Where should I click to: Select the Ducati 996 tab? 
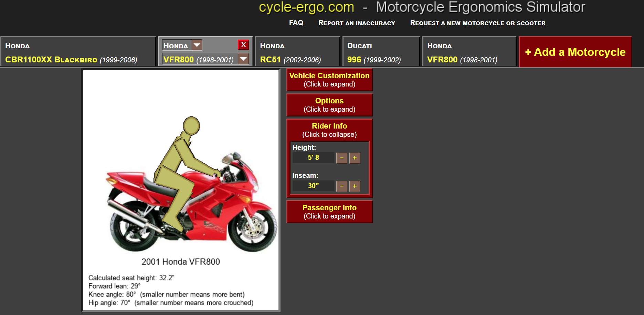381,51
